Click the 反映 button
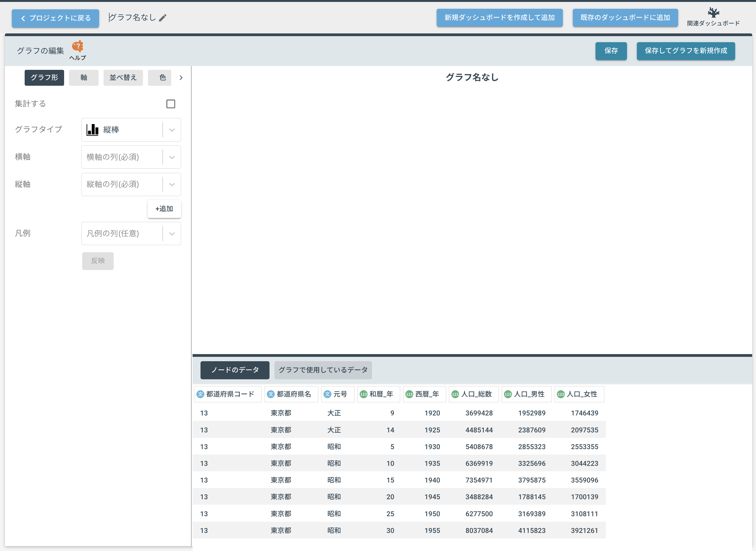The height and width of the screenshot is (551, 756). pos(98,261)
